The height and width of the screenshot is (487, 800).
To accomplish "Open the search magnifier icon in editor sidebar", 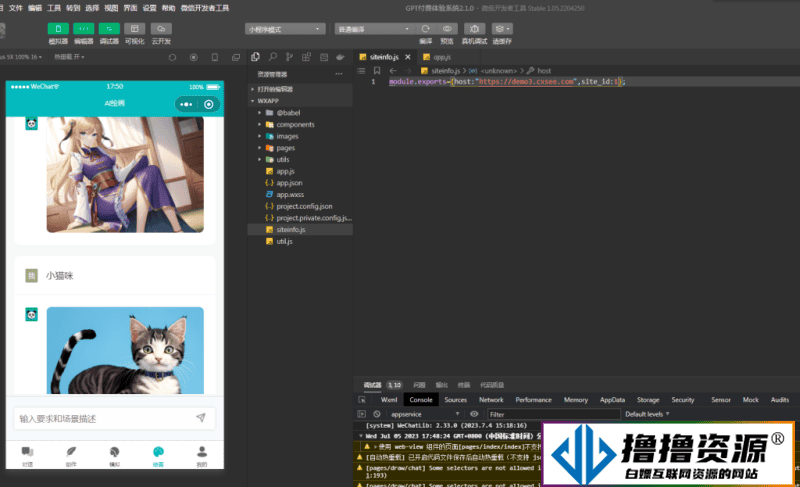I will pyautogui.click(x=273, y=57).
